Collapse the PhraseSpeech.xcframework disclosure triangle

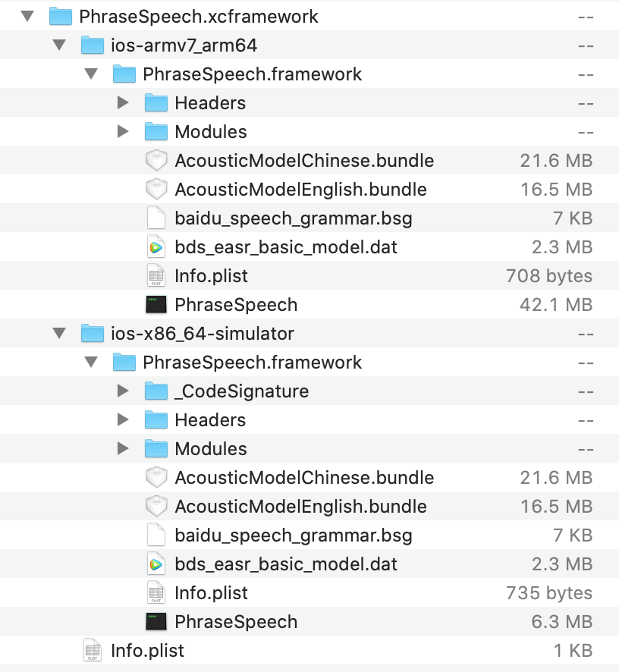pyautogui.click(x=28, y=17)
